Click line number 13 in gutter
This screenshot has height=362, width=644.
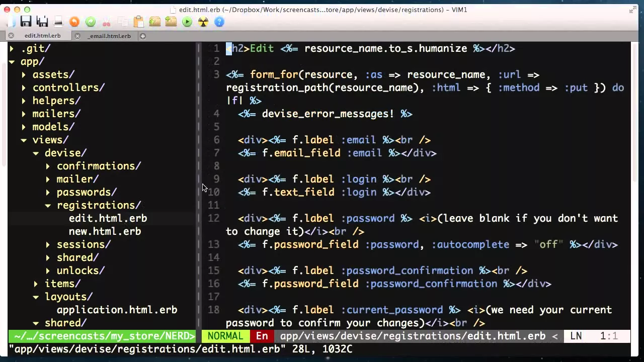coord(214,244)
